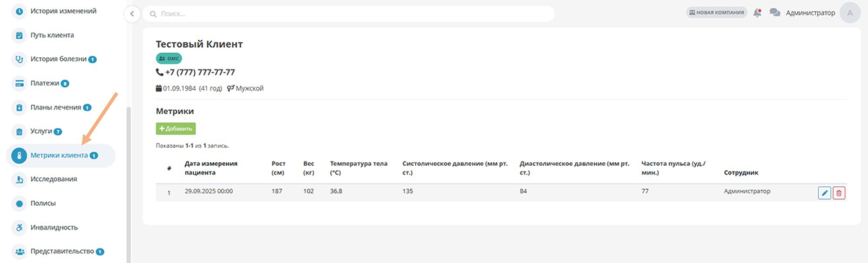This screenshot has width=868, height=263.
Task: Open the Администратор user menu
Action: tap(810, 12)
